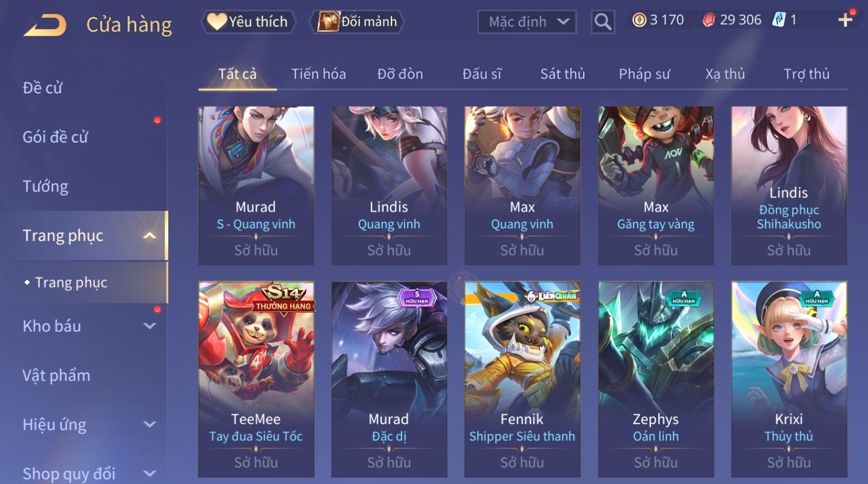This screenshot has width=868, height=484.
Task: Click the chest icon on Đổi mảnh
Action: tap(328, 21)
